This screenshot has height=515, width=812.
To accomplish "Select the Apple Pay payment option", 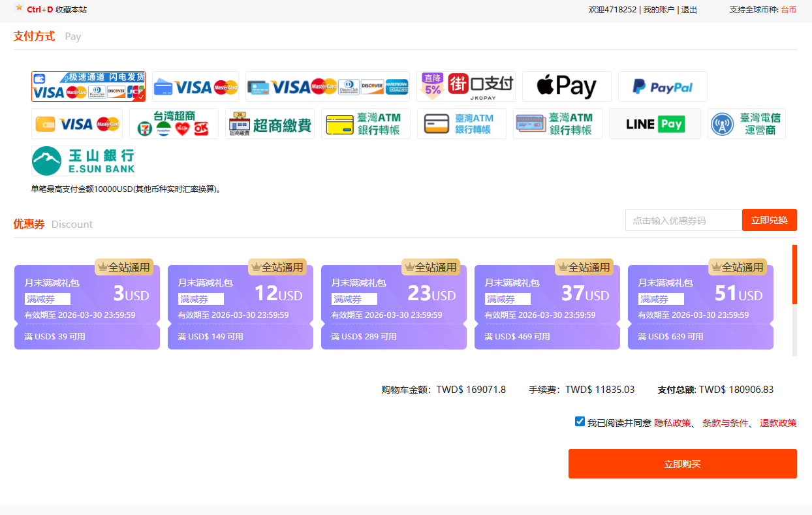I will (x=567, y=86).
